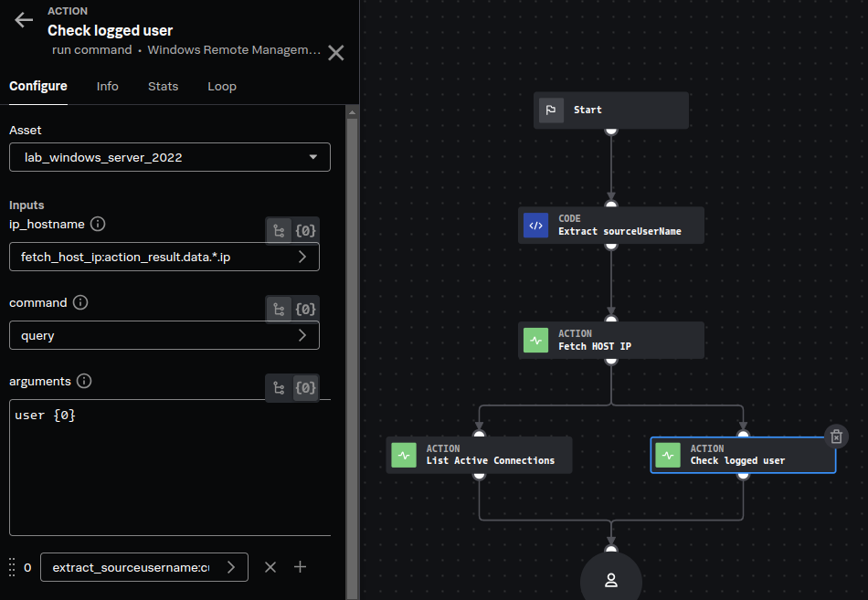This screenshot has width=868, height=600.
Task: Click the info icon next to command
Action: [80, 302]
